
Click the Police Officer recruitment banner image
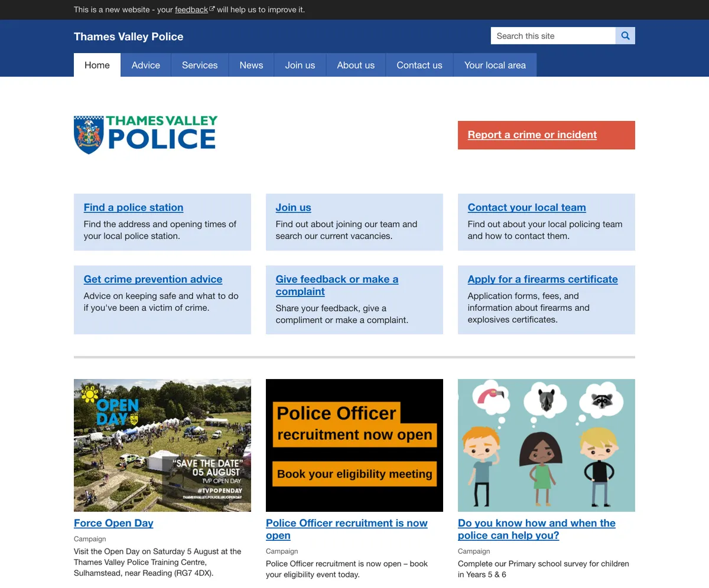[354, 445]
